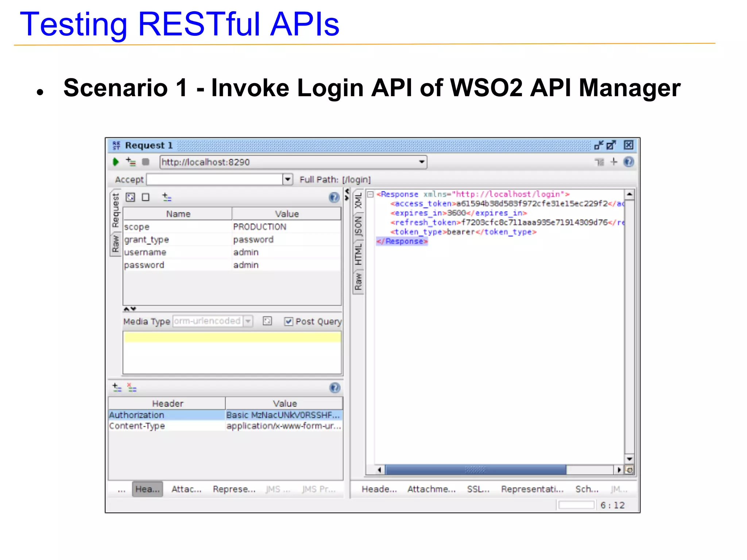Open the Media Type dropdown
Image resolution: width=747 pixels, height=560 pixels.
click(248, 321)
